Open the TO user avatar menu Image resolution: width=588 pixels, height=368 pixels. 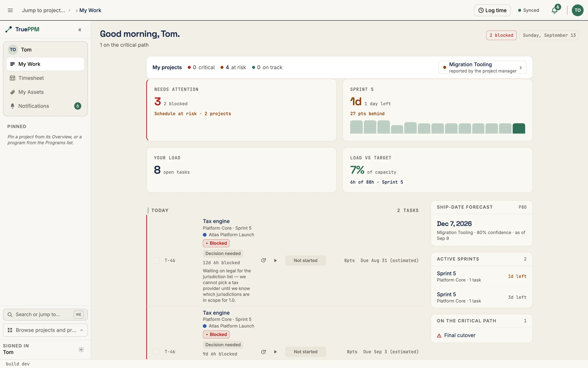click(x=578, y=10)
